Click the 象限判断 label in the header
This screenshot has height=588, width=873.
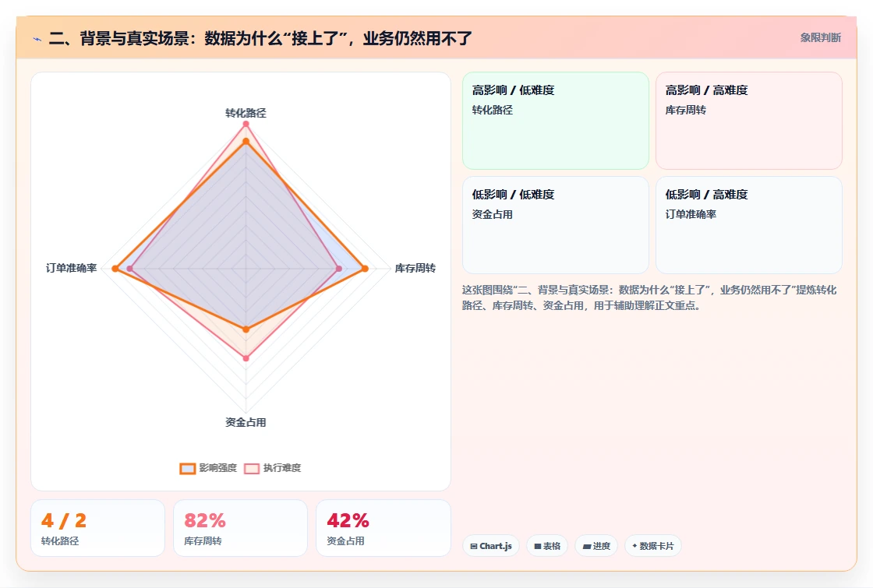821,38
